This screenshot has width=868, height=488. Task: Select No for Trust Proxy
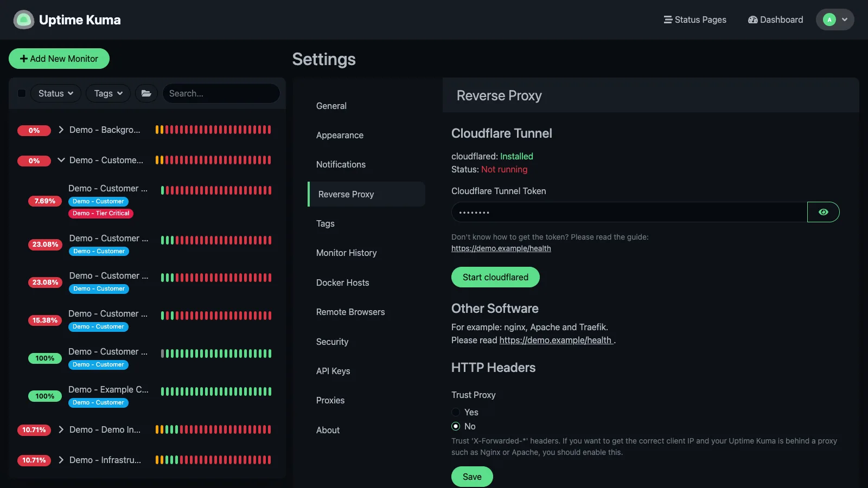tap(456, 426)
